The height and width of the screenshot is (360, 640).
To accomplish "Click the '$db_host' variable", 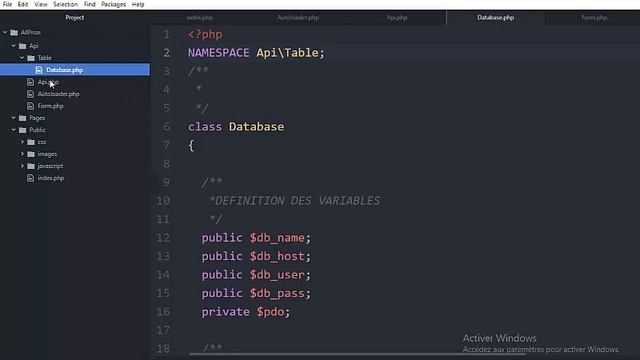I will 277,256.
